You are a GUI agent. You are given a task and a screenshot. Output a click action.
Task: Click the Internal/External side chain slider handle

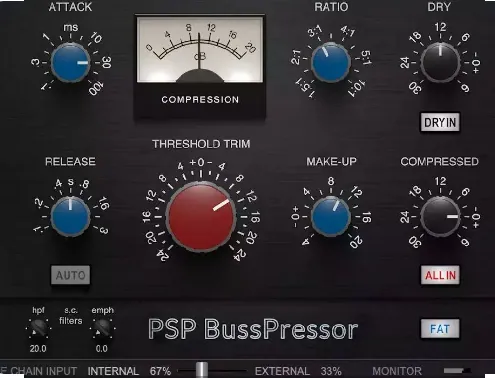(202, 370)
